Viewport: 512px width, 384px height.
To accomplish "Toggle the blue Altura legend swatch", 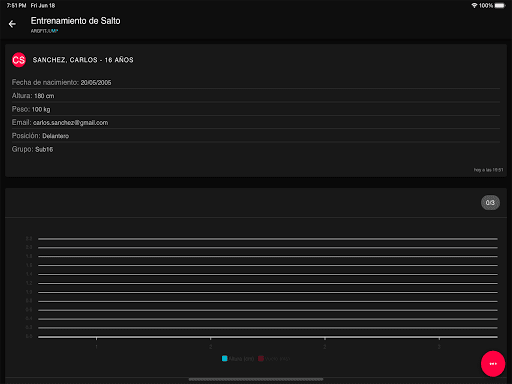I will pyautogui.click(x=225, y=359).
